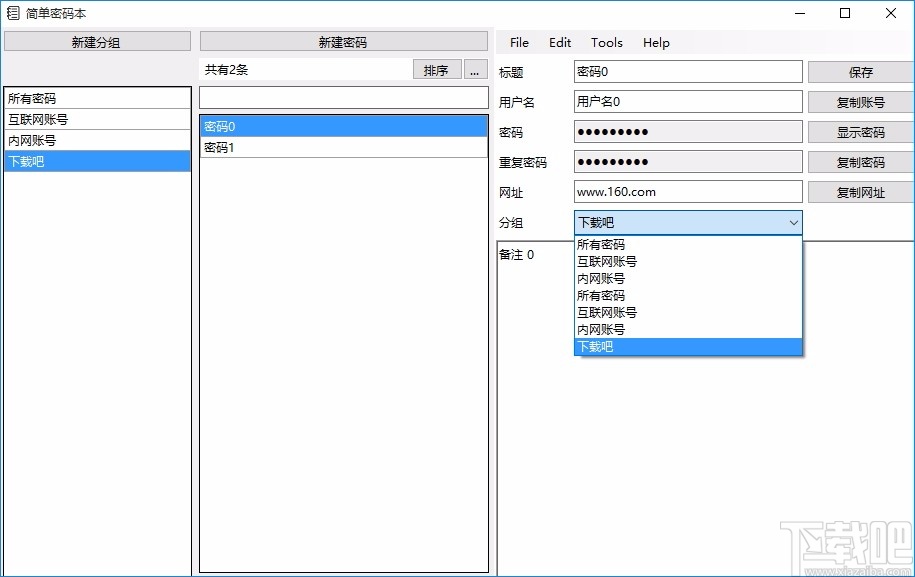This screenshot has width=915, height=577.
Task: Click the notebook icon in the title bar
Action: point(14,13)
